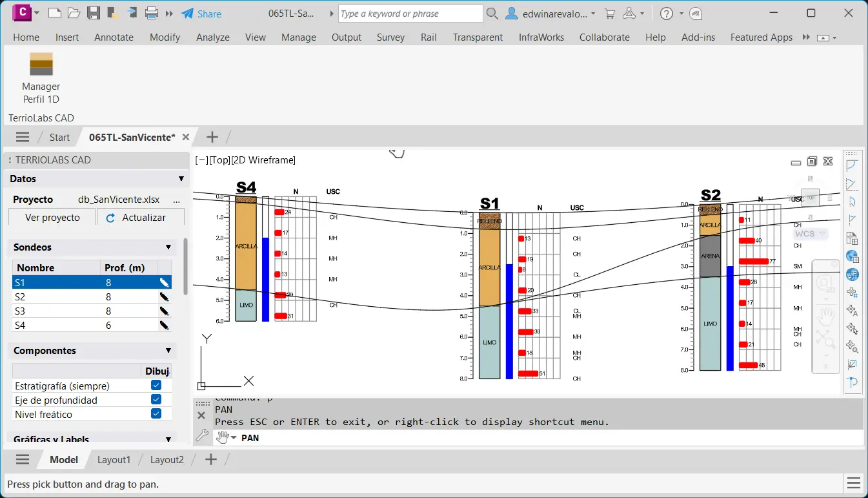This screenshot has width=868, height=498.
Task: Click the Nombre column header
Action: [57, 267]
